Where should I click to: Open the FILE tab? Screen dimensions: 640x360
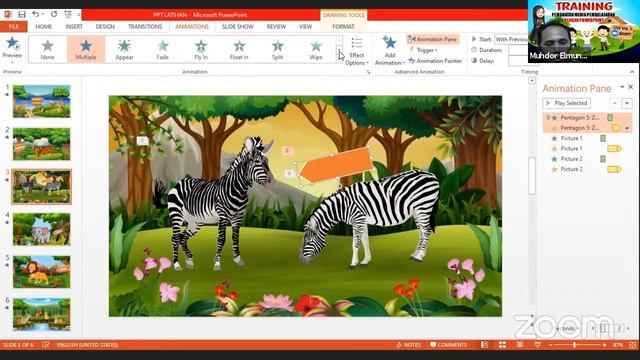[x=13, y=27]
